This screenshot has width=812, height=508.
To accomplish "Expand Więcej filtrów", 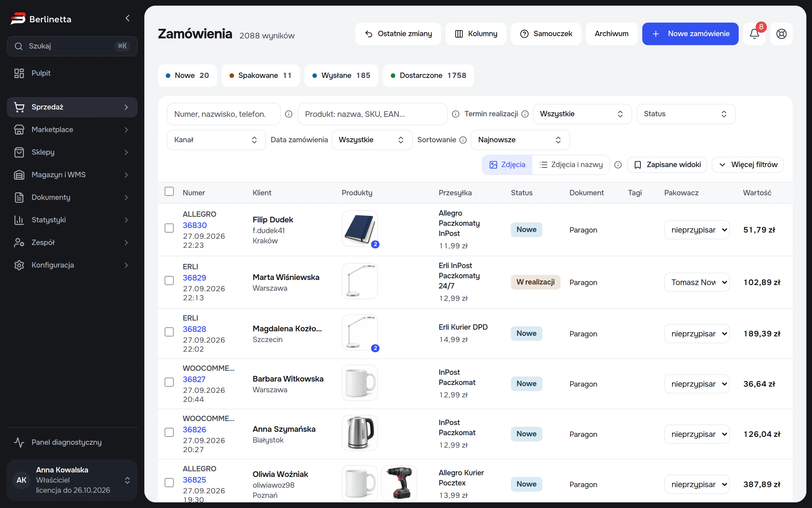I will tap(748, 165).
